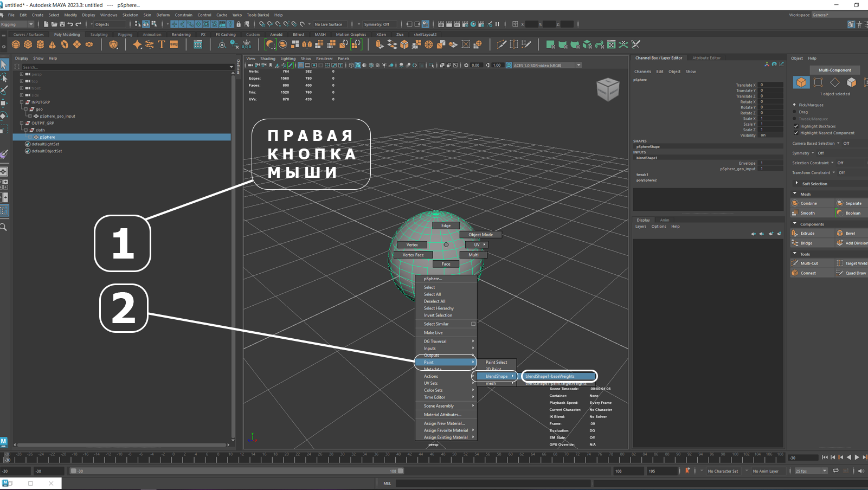Image resolution: width=868 pixels, height=490 pixels.
Task: Collapse the INPUTGRP node in Outliner
Action: 22,102
